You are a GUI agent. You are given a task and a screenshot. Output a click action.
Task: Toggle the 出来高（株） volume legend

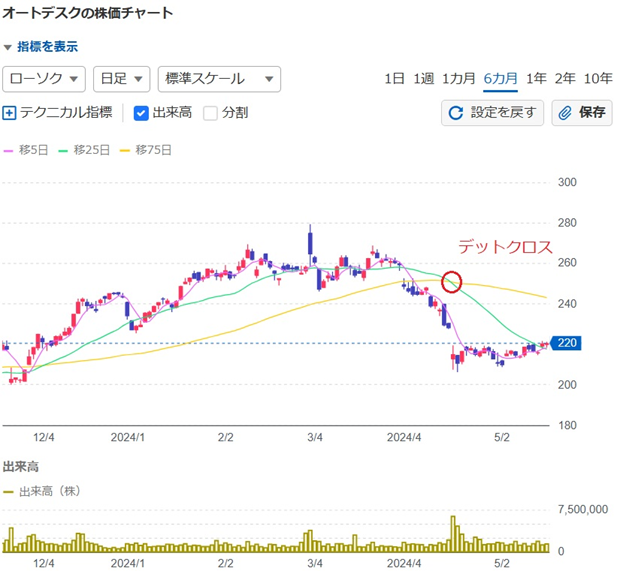pyautogui.click(x=42, y=492)
